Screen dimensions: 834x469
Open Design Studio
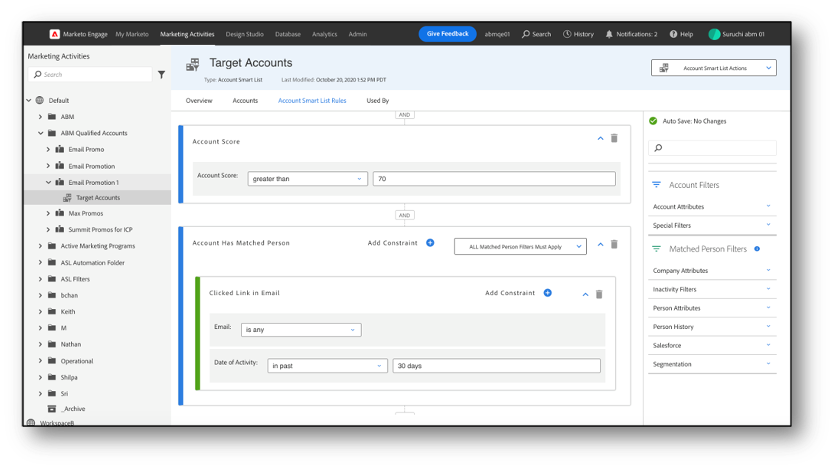tap(245, 34)
